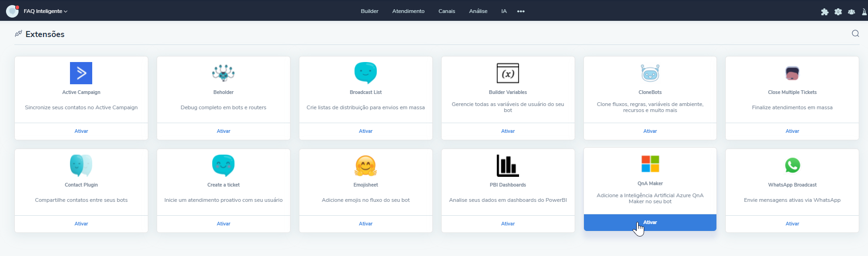Click the Create a ticket card title

pyautogui.click(x=223, y=185)
